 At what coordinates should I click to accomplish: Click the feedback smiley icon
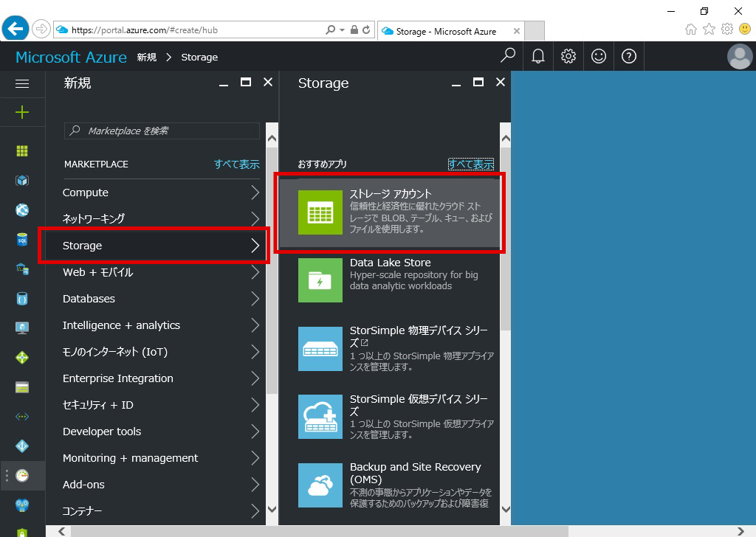click(599, 56)
